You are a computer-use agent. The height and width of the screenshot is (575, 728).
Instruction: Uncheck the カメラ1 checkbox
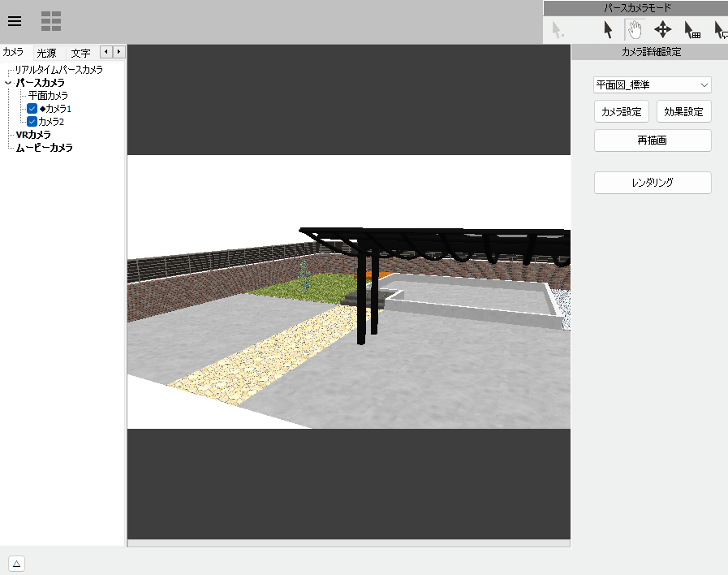point(32,109)
